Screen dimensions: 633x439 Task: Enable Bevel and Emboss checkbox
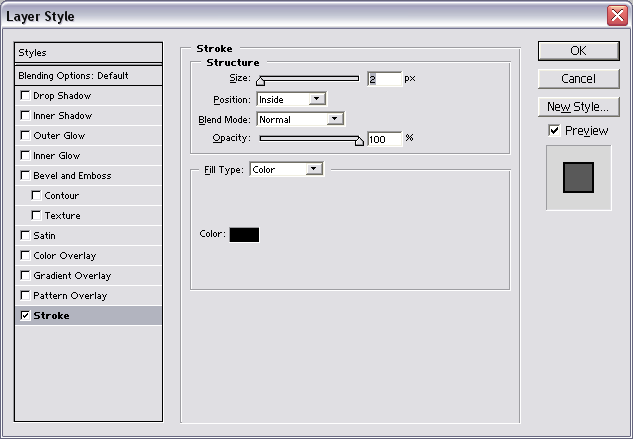coord(25,175)
